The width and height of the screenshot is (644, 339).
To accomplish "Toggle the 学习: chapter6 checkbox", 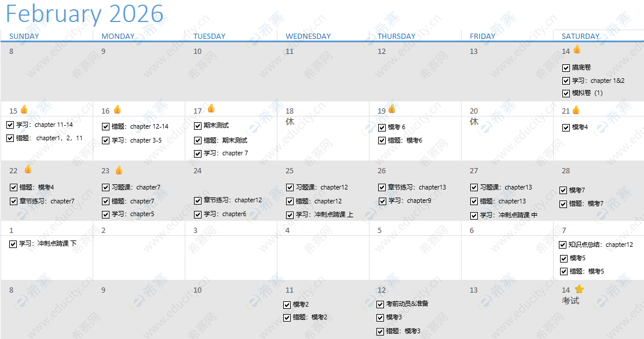I will 197,214.
